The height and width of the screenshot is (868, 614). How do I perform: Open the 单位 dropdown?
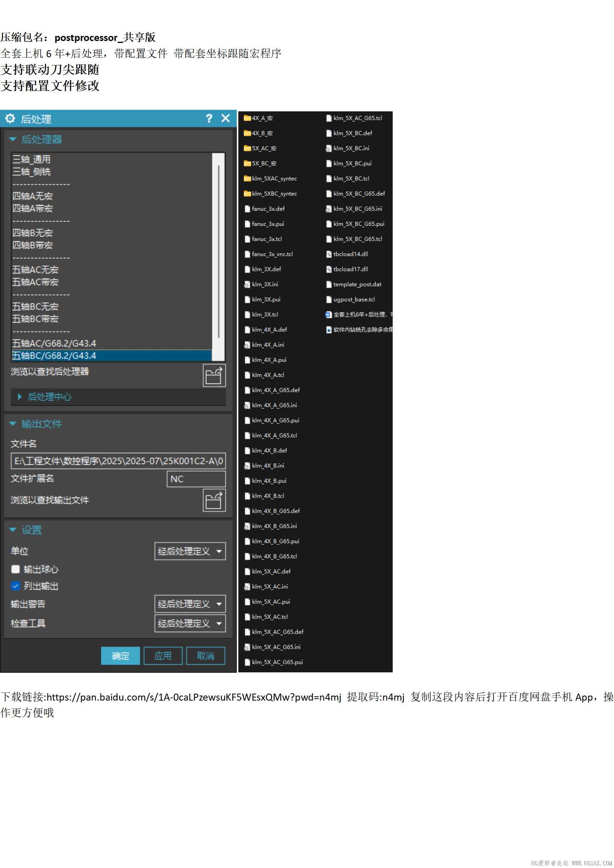tap(190, 551)
